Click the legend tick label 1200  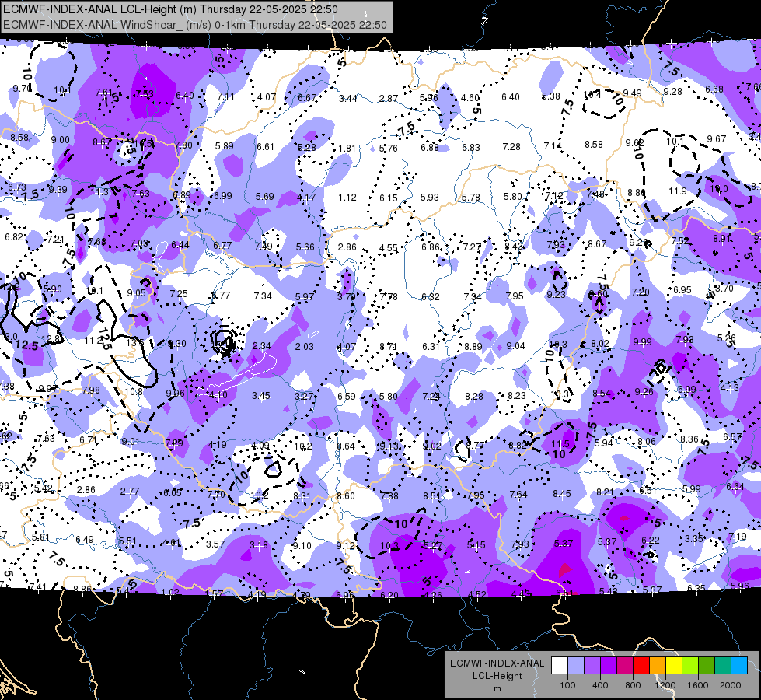click(665, 685)
